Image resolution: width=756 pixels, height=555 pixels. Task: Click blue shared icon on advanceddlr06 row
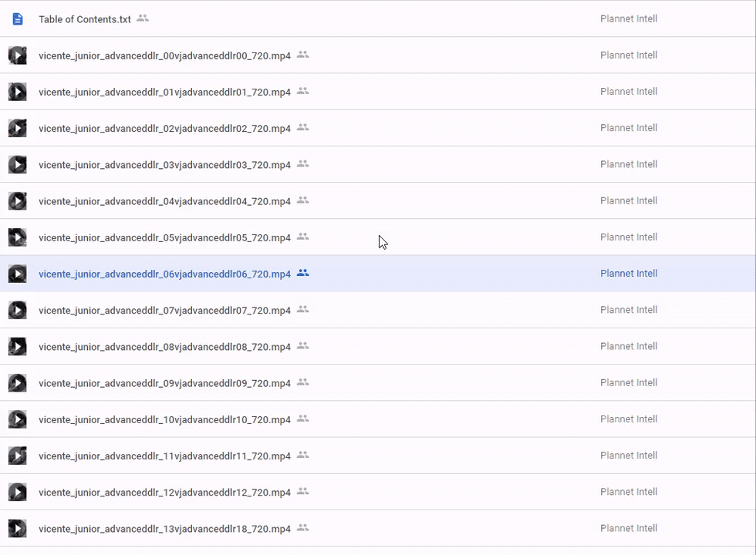[x=303, y=273]
